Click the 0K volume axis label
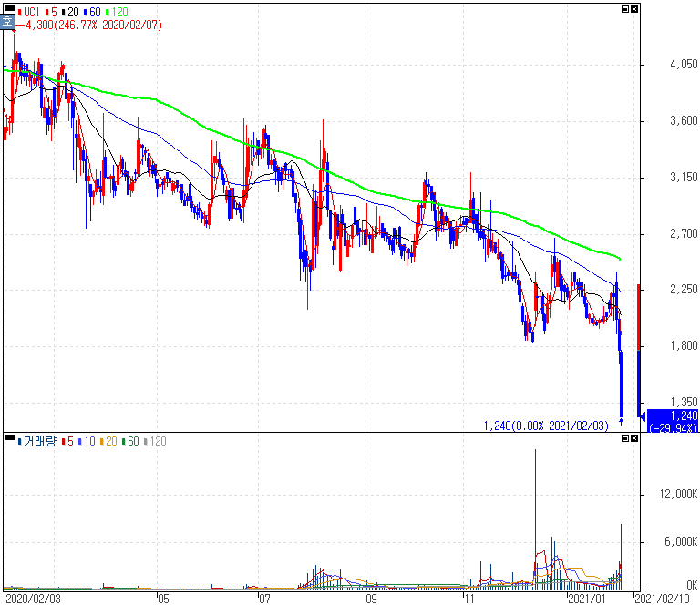Screen dimensions: 700x605 [692, 585]
